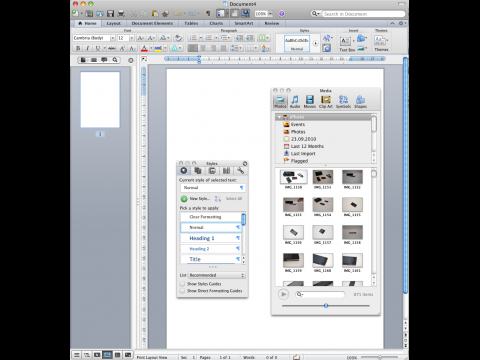Screen dimensions: 480x360
Task: Switch to Draft view button in status bar
Action: point(76,355)
